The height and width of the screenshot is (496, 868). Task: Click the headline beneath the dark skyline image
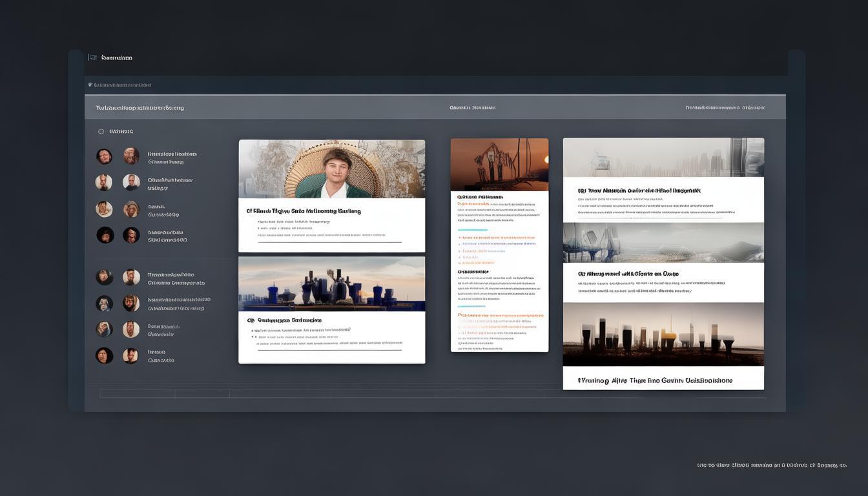point(655,380)
